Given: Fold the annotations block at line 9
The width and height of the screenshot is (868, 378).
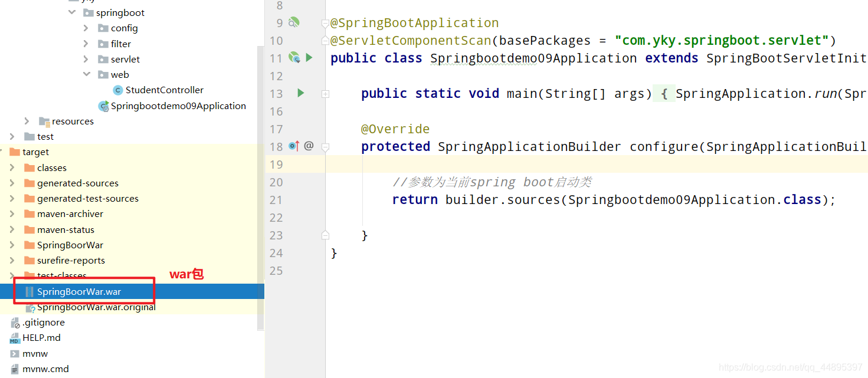Looking at the screenshot, I should coord(325,23).
